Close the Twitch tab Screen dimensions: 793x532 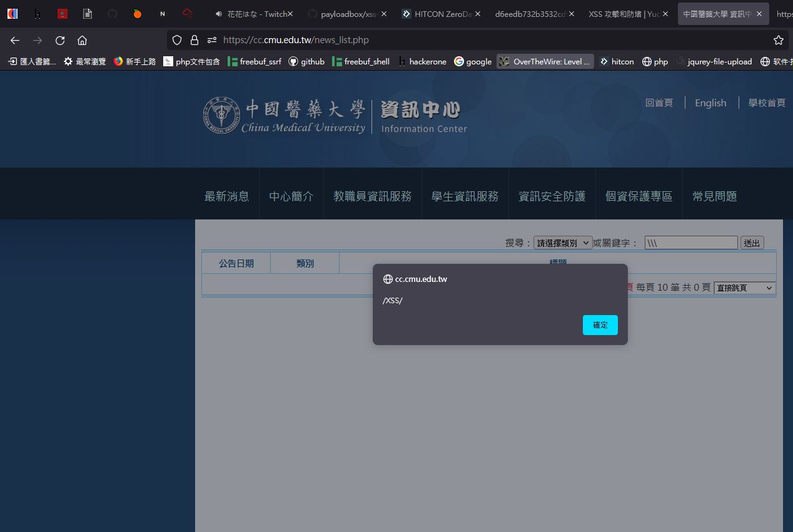coord(290,14)
